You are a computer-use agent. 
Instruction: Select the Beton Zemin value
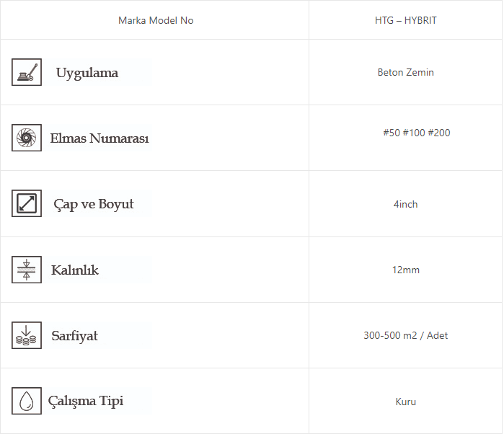click(x=406, y=72)
